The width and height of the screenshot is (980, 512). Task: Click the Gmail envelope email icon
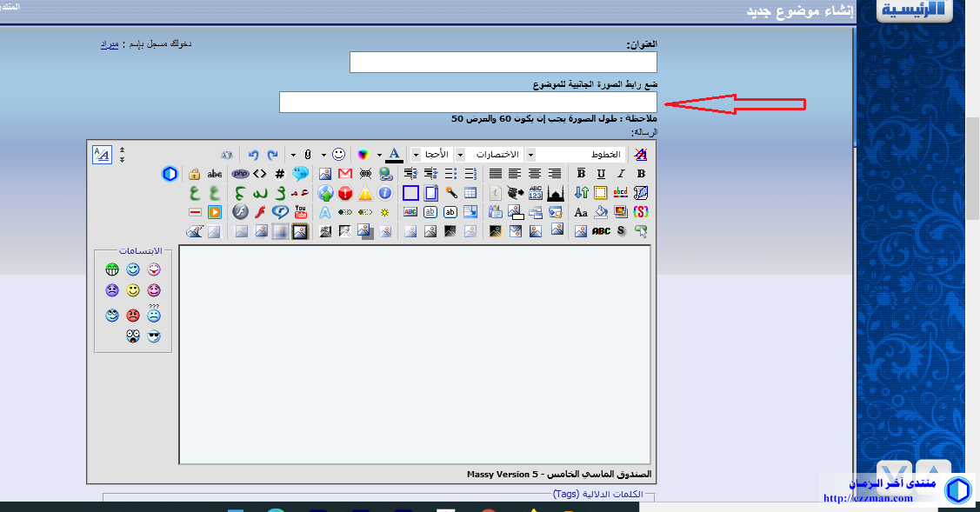344,174
